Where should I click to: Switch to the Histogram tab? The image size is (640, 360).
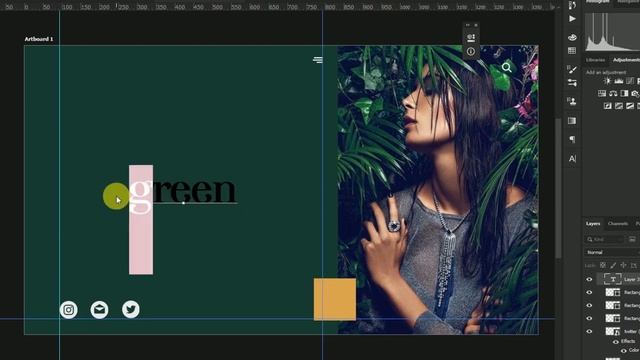pyautogui.click(x=598, y=2)
